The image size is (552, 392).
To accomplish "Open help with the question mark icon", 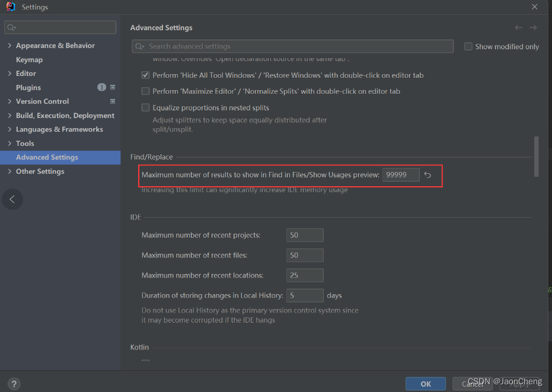I will click(x=14, y=384).
